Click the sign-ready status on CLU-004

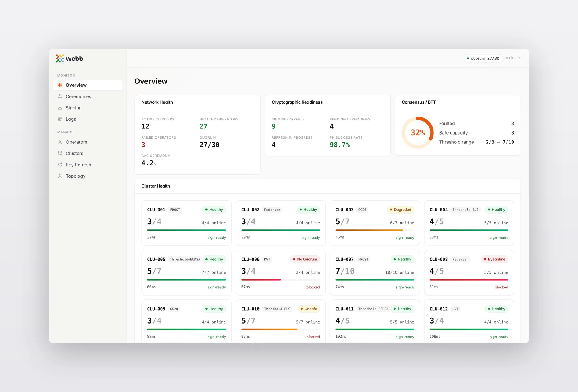(x=499, y=238)
